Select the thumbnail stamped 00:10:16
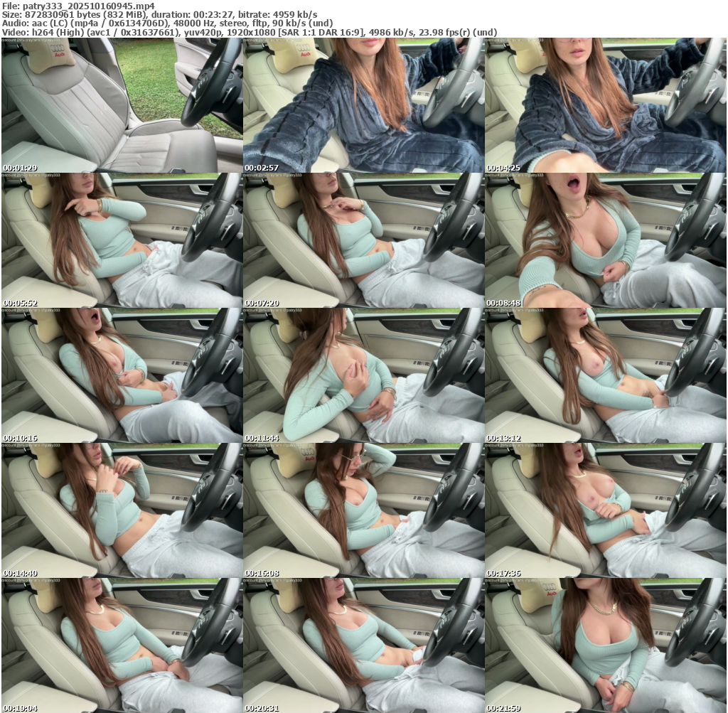728x713 pixels. 122,375
